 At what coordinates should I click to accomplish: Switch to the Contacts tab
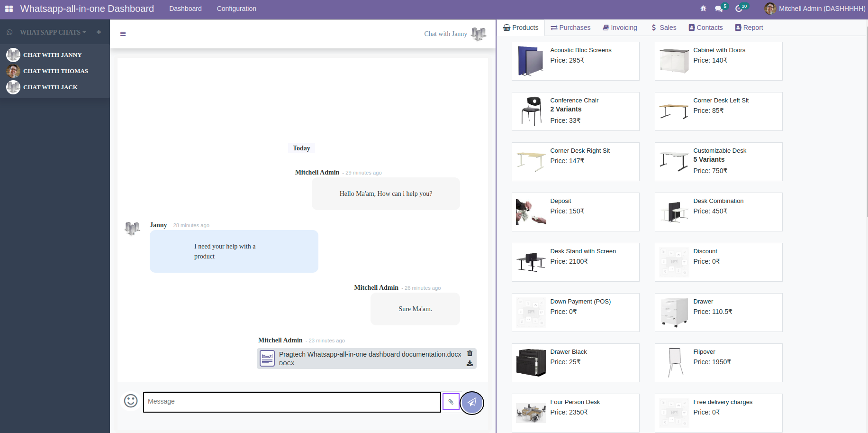tap(705, 28)
